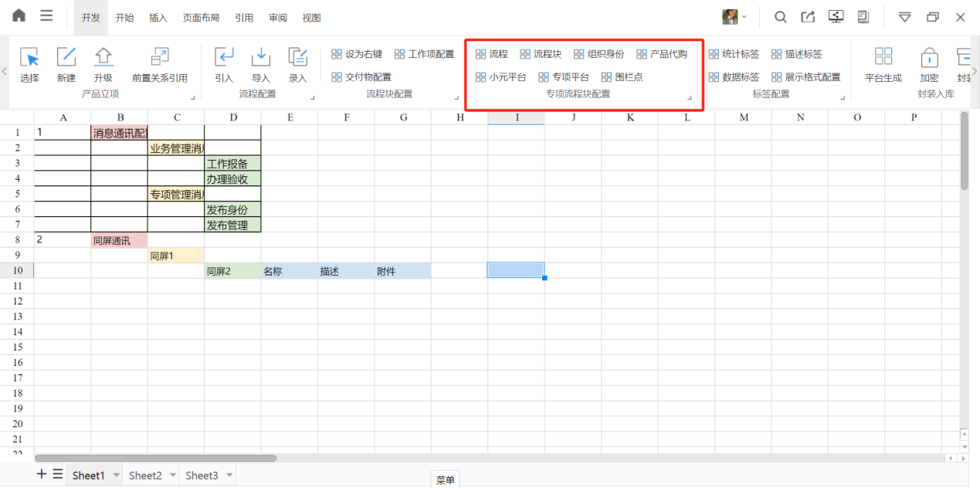Viewport: 980px width, 488px height.
Task: Switch to the 插入 ribbon tab
Action: point(158,18)
